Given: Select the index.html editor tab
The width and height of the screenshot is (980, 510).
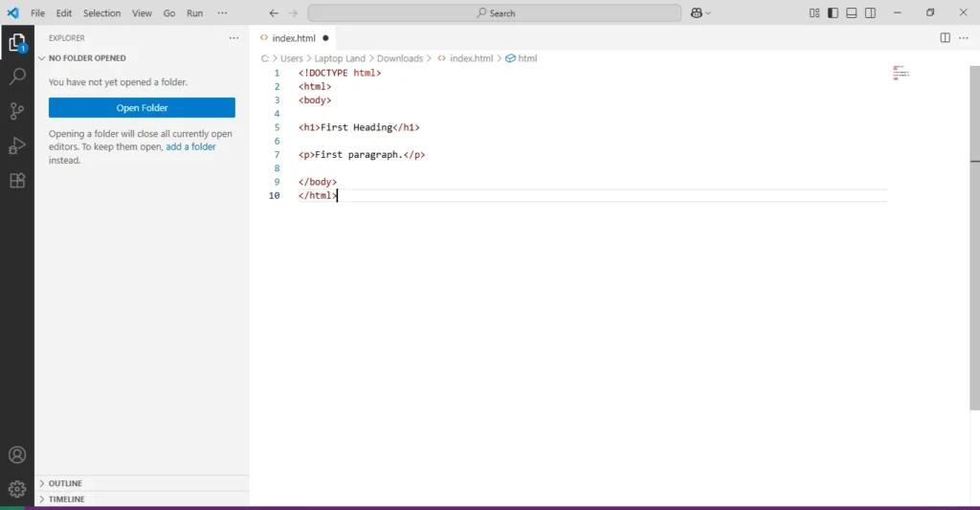Looking at the screenshot, I should tap(293, 38).
